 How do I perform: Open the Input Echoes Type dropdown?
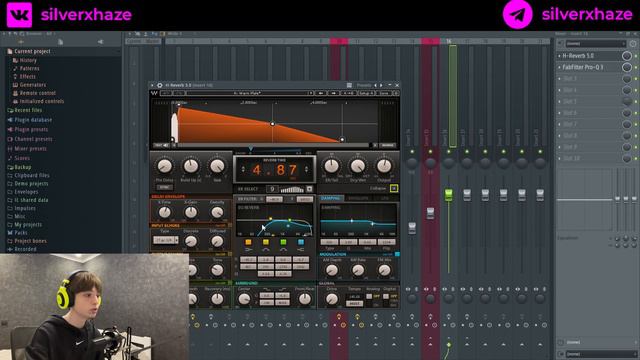(165, 240)
